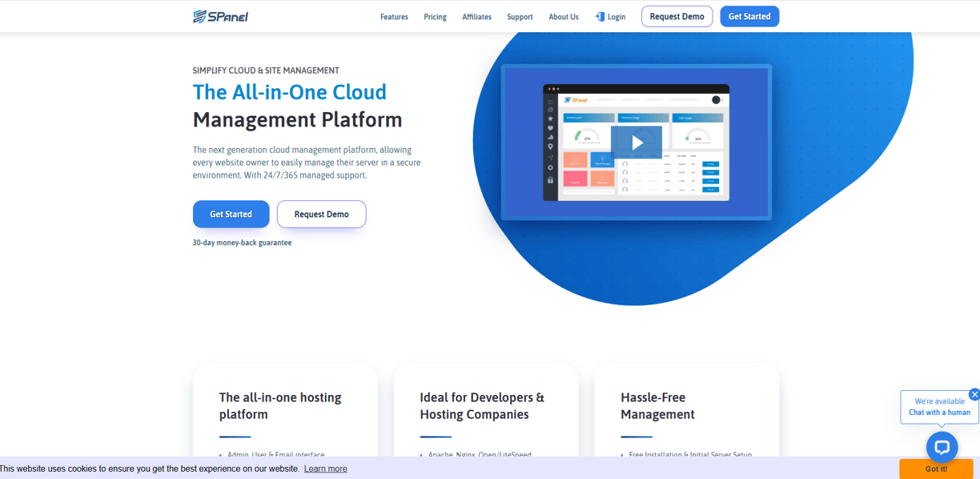Click the video dashboard thumbnail
The height and width of the screenshot is (479, 980).
click(637, 142)
